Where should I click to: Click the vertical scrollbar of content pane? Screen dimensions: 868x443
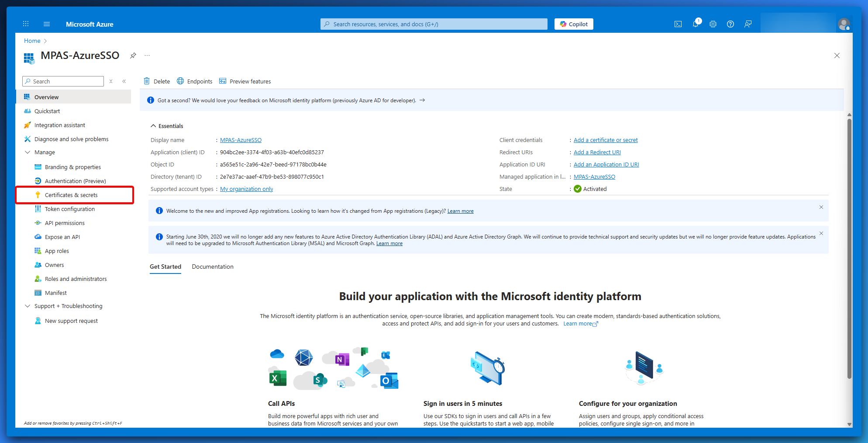click(x=849, y=249)
